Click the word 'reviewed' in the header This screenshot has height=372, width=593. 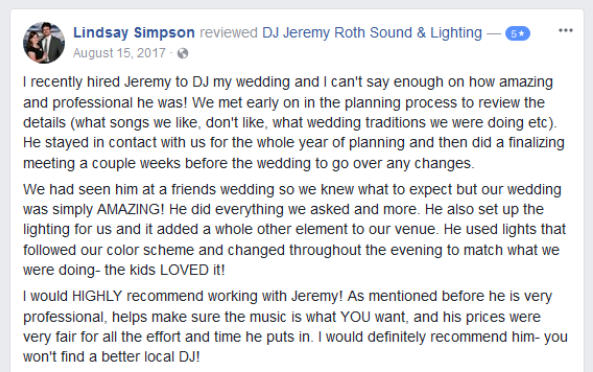[x=228, y=33]
